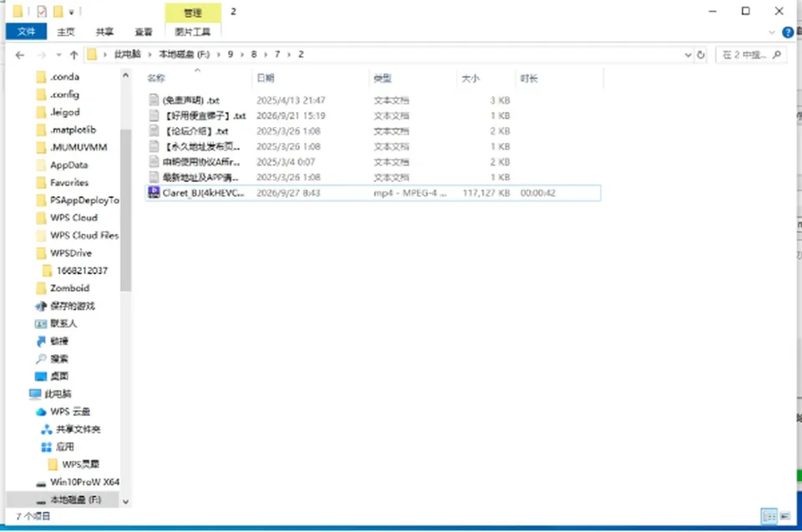Click the 应用 apps icon in sidebar
The image size is (802, 532).
tap(47, 447)
